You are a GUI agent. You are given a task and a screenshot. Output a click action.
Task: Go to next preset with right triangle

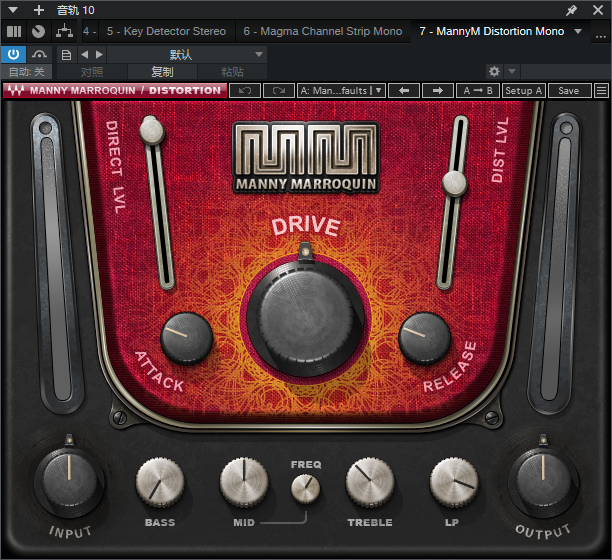pos(100,55)
